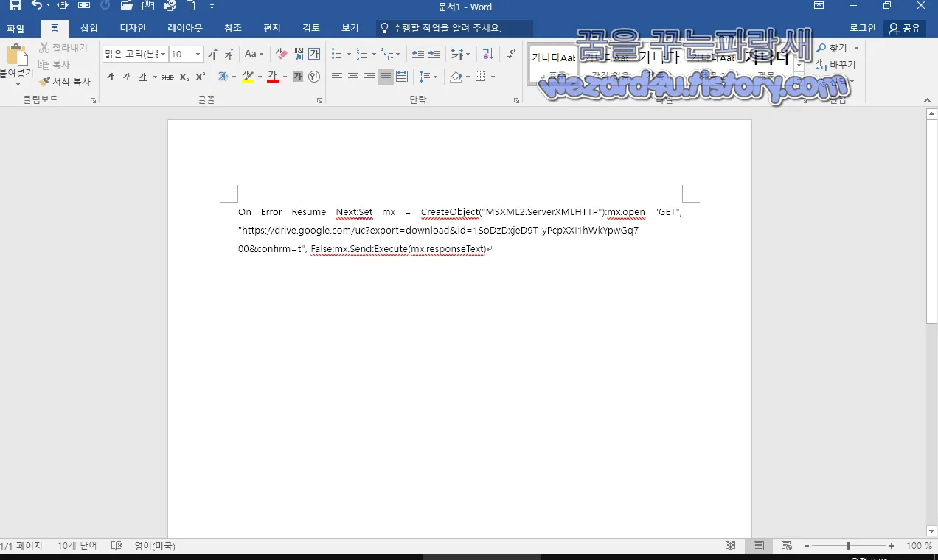Adjust the zoom slider handle

[849, 546]
